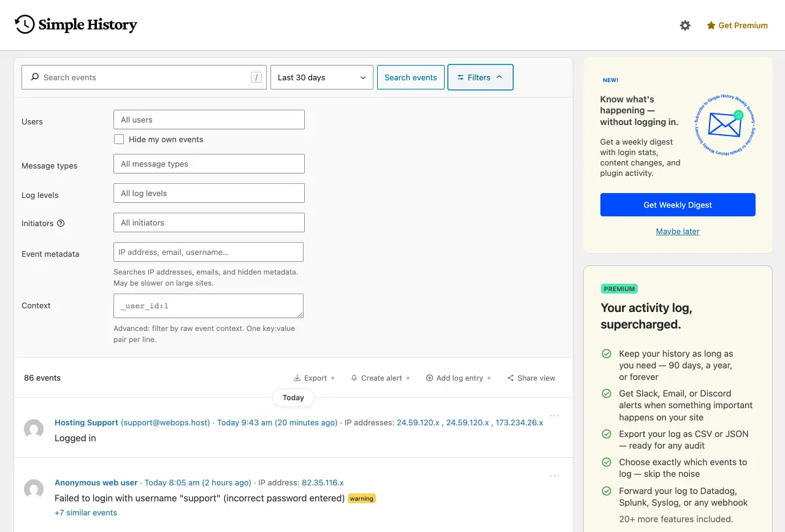Focus the Event metadata input field
Image resolution: width=785 pixels, height=532 pixels.
point(209,252)
